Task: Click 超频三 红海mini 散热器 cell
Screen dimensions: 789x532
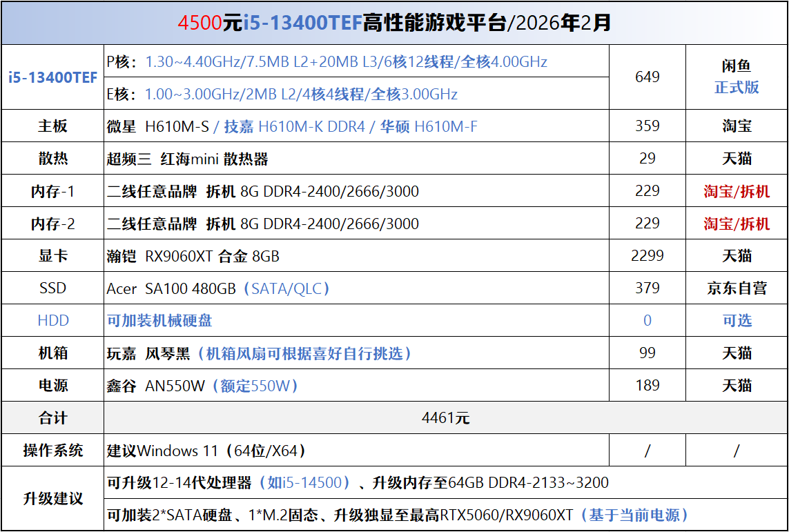Action: click(x=356, y=159)
